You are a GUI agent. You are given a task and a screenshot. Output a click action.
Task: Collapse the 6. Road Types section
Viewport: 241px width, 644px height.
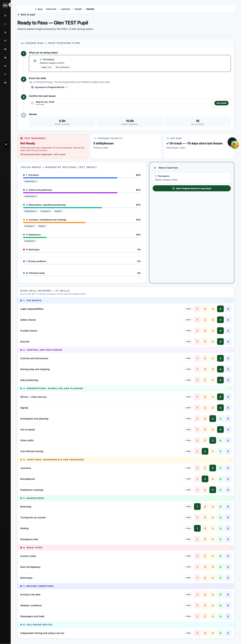230,548
